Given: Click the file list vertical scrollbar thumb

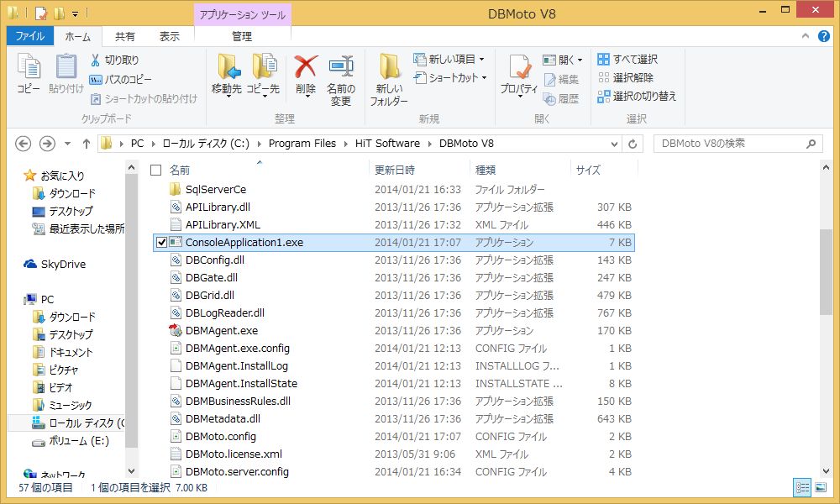Looking at the screenshot, I should coord(826,272).
